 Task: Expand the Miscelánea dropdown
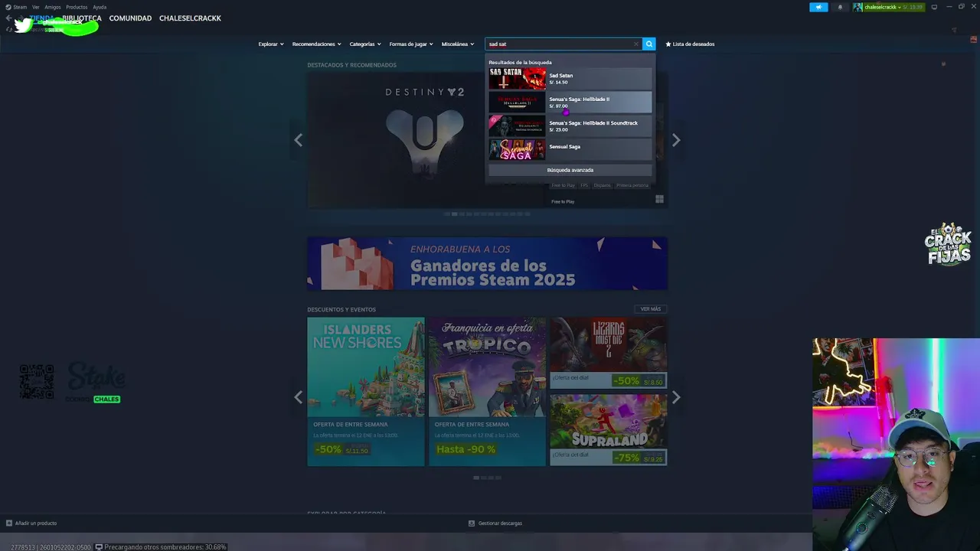(458, 44)
